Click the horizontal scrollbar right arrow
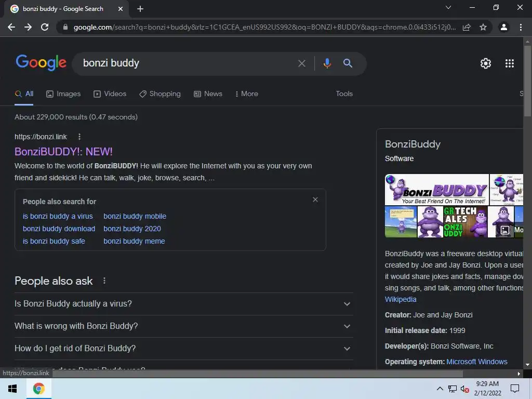The image size is (532, 399). pos(519,374)
